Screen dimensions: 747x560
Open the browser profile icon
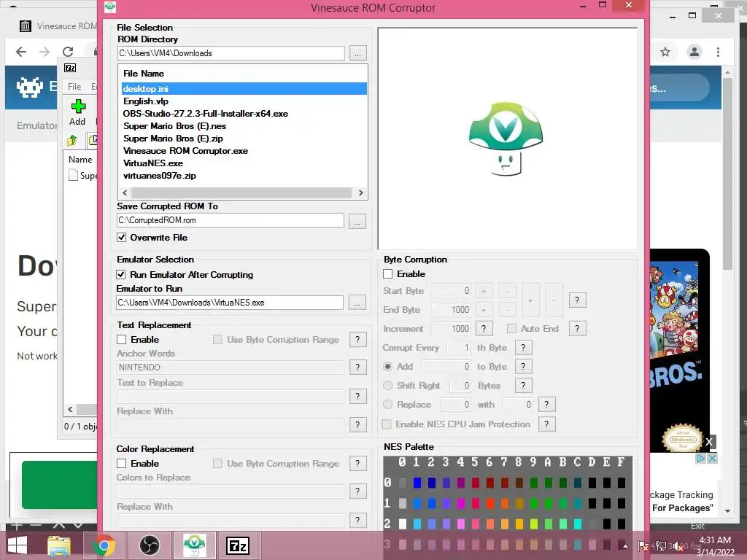[694, 52]
